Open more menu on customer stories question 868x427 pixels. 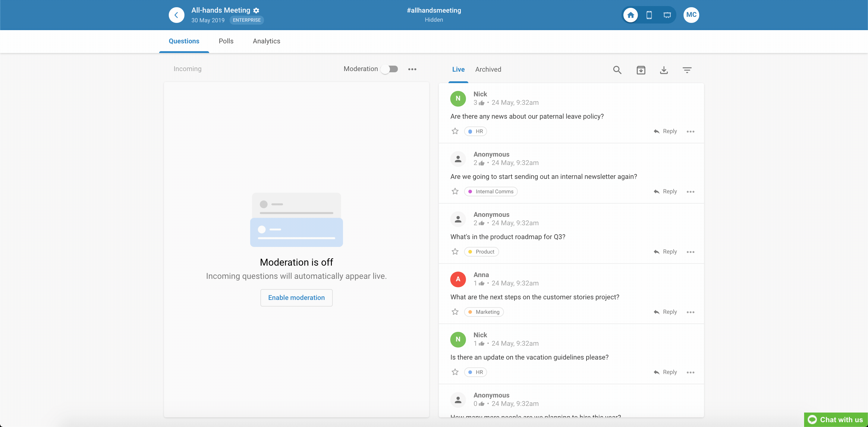tap(690, 312)
